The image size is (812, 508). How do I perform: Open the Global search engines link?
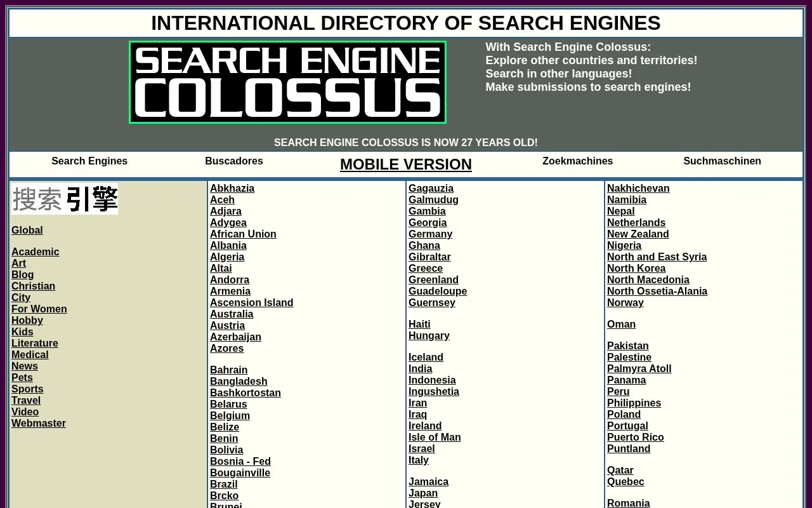(27, 231)
